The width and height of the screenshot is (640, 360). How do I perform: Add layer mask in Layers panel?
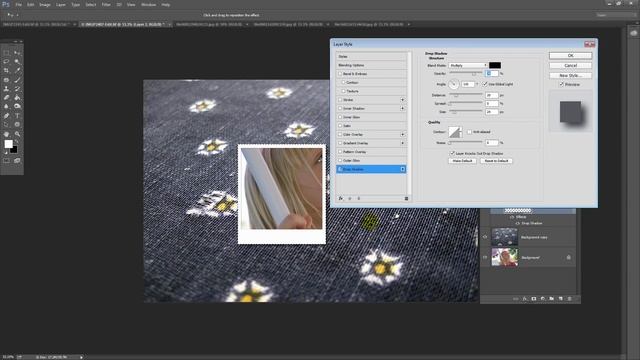click(x=533, y=299)
